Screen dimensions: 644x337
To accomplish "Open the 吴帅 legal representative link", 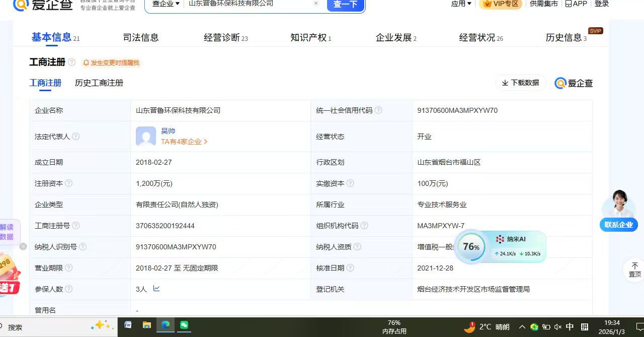I will 168,131.
